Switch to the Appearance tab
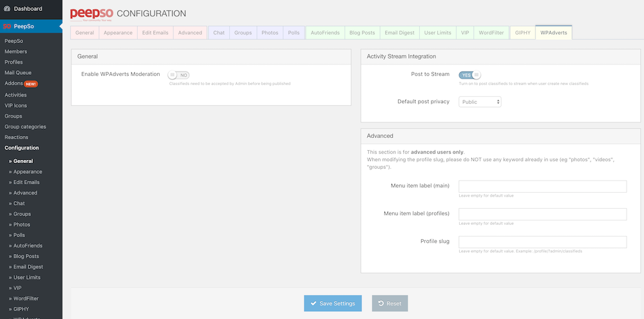Image resolution: width=644 pixels, height=319 pixels. pyautogui.click(x=118, y=33)
